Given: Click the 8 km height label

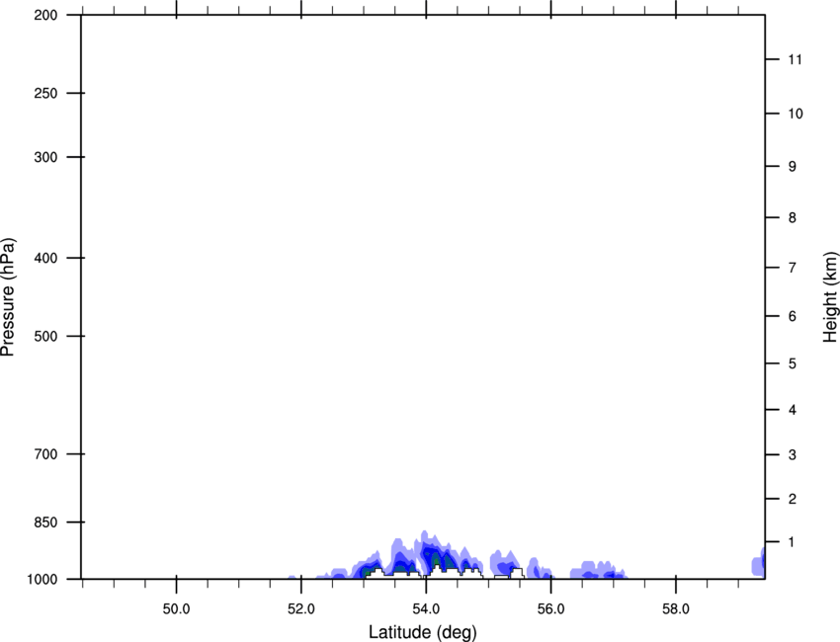Looking at the screenshot, I should pos(793,217).
